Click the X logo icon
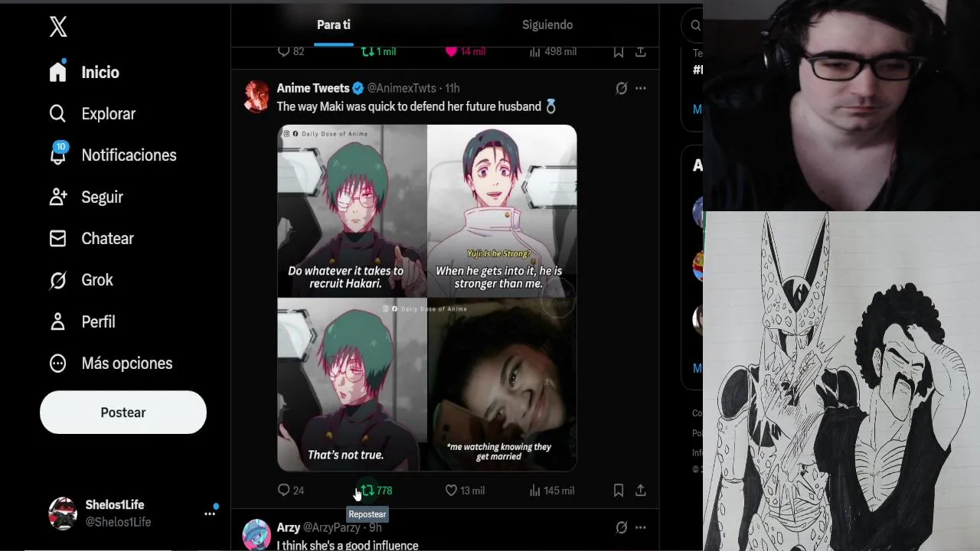 point(58,27)
